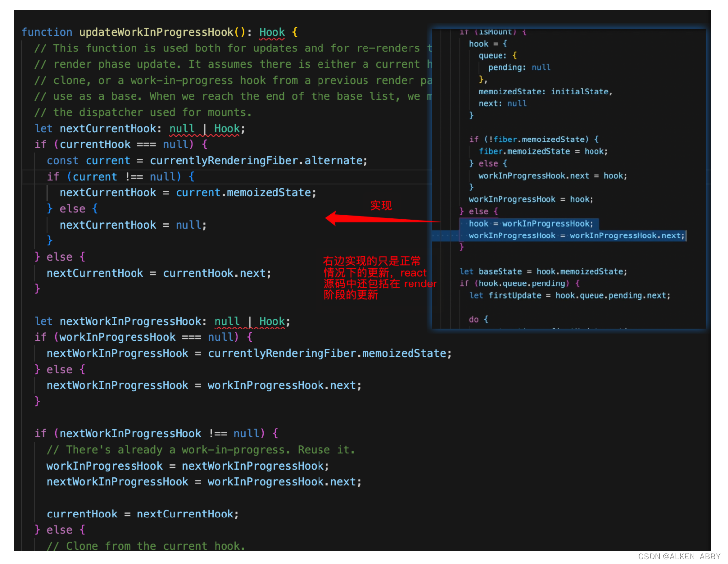Screen dimensions: 728x564
Task: Click the line 'if (nextWorkInProgressHook !== null) {'
Action: coord(156,434)
